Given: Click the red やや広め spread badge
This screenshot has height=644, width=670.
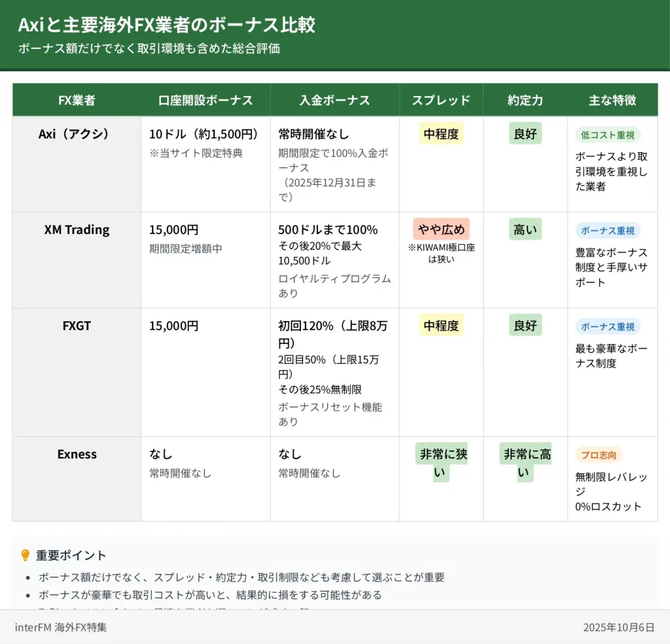Looking at the screenshot, I should click(x=441, y=229).
